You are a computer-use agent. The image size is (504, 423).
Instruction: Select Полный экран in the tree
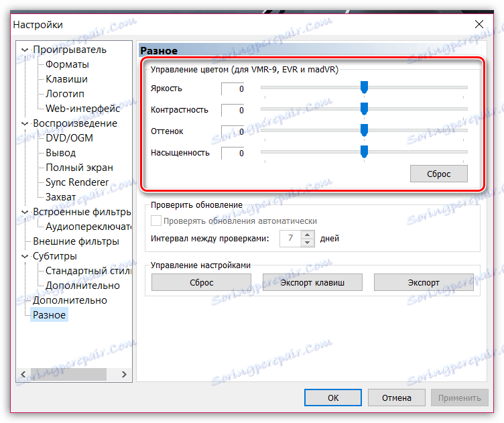pos(79,168)
